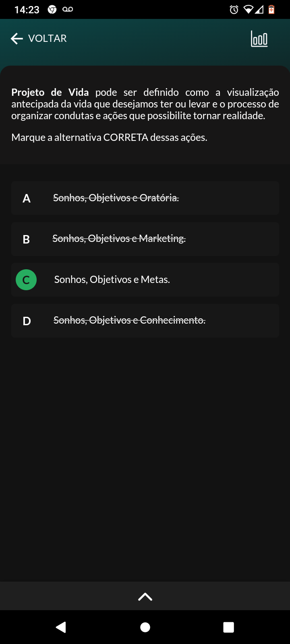Open the statistics bar chart icon
This screenshot has height=644, width=290.
(x=259, y=39)
